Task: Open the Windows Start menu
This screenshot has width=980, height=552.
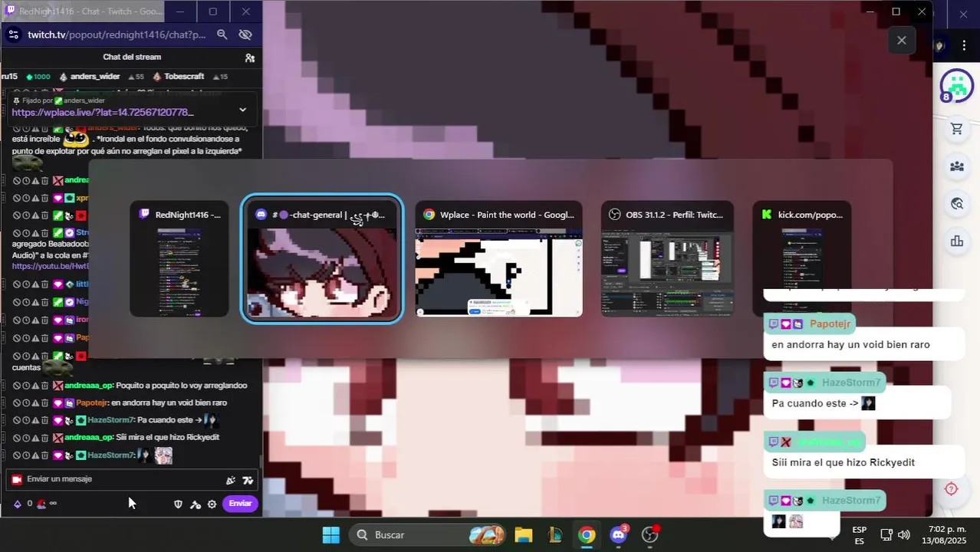Action: coord(331,535)
